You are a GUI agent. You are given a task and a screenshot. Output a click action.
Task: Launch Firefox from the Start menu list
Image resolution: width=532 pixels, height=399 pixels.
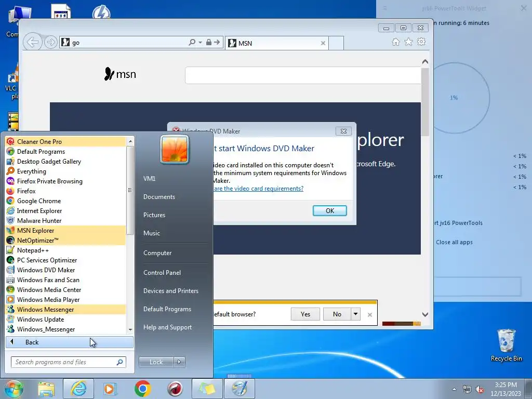(65, 191)
